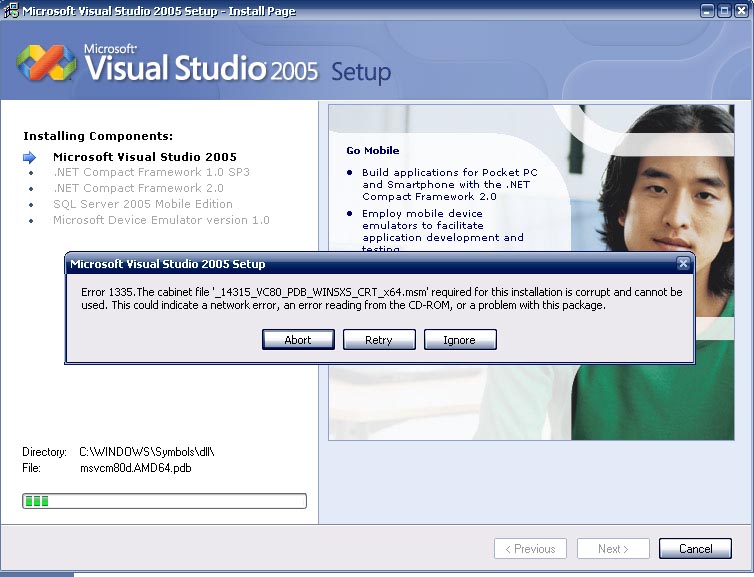754x577 pixels.
Task: Cancel the Visual Studio setup
Action: click(x=695, y=549)
